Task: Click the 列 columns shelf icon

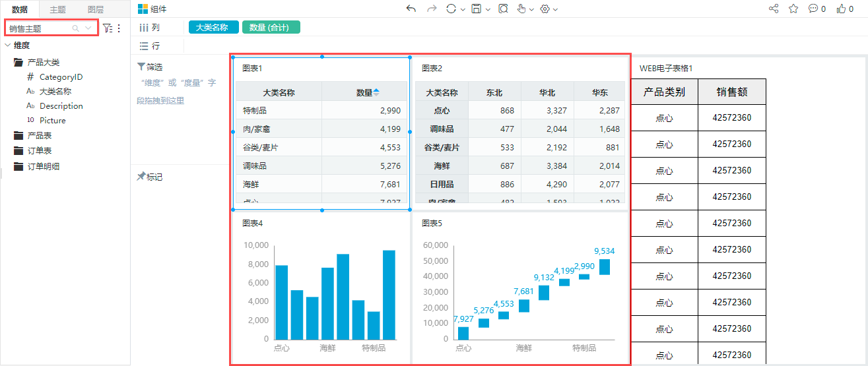Action: click(x=143, y=28)
